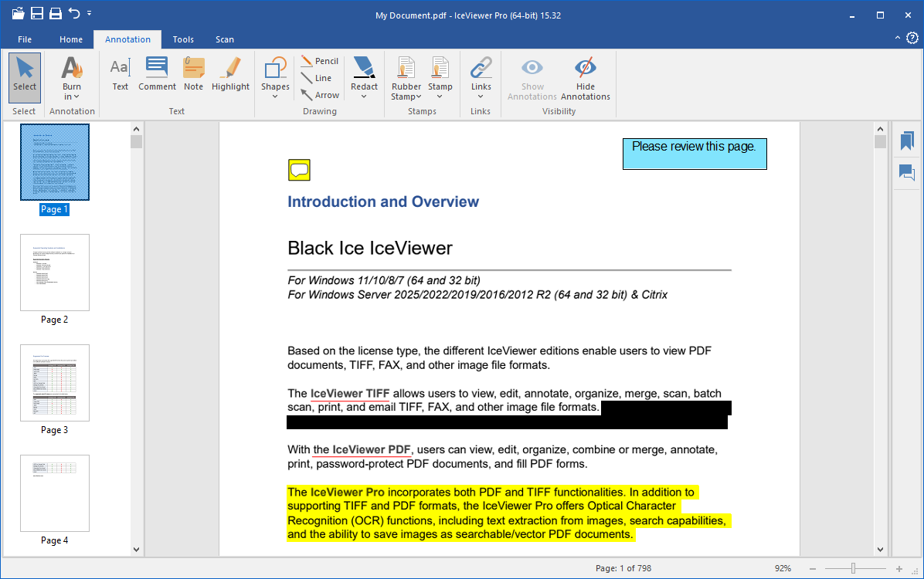Select the Arrow drawing tool
This screenshot has width=924, height=579.
tap(319, 94)
